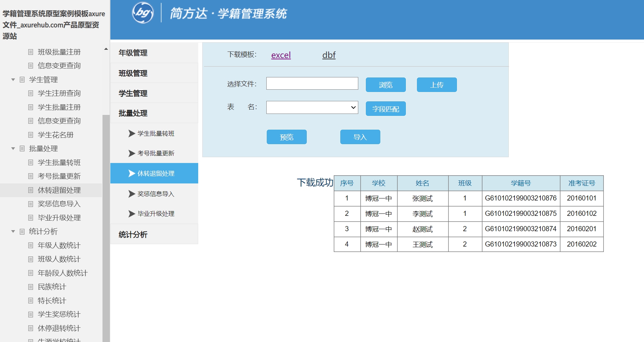Viewport: 644px width, 342px height.
Task: Click cell 20160202 in table
Action: [x=582, y=244]
